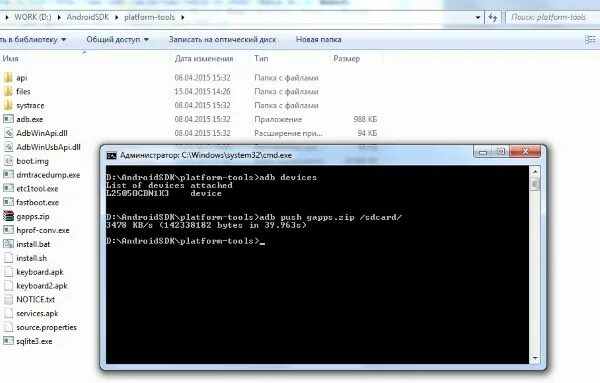The image size is (600, 383).
Task: Click the NOTICE.txt file icon
Action: [x=8, y=299]
